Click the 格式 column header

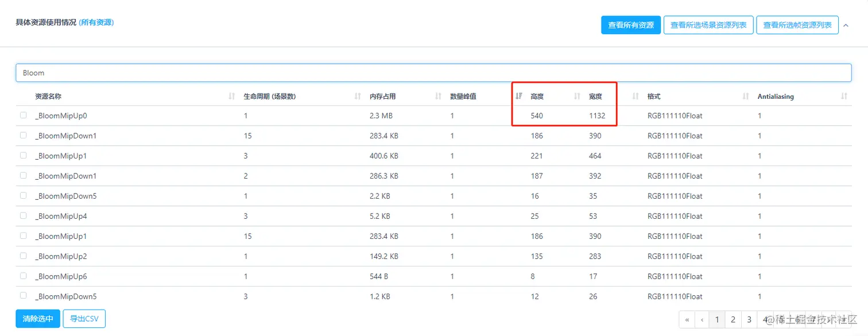coord(654,96)
